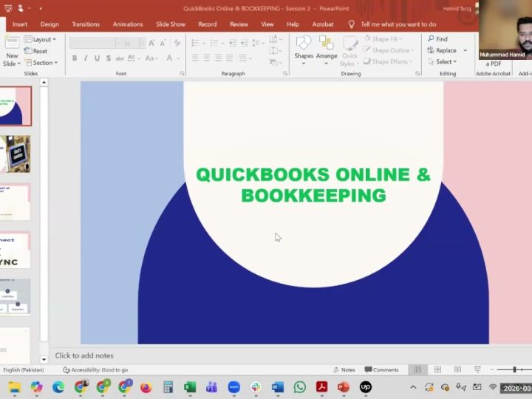This screenshot has height=399, width=532.
Task: Open Firefox from the taskbar
Action: pos(146,387)
